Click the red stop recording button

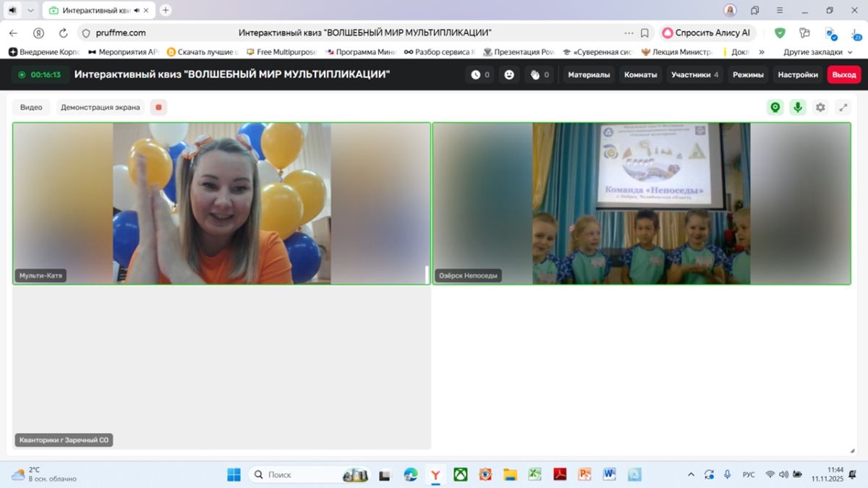coord(159,107)
